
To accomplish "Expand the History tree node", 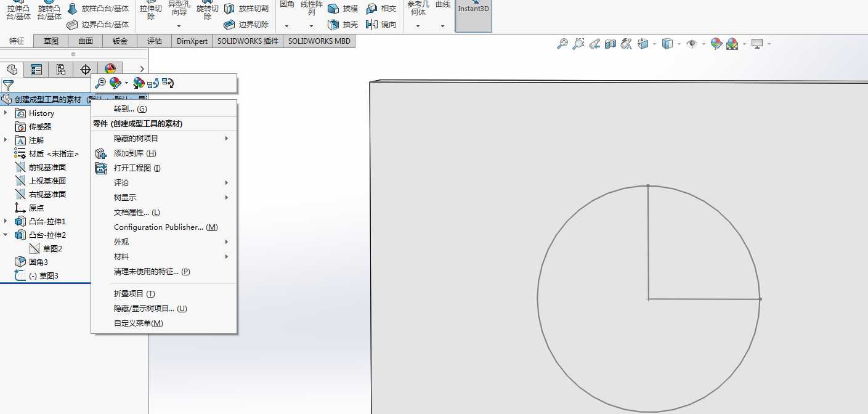I will pyautogui.click(x=6, y=113).
